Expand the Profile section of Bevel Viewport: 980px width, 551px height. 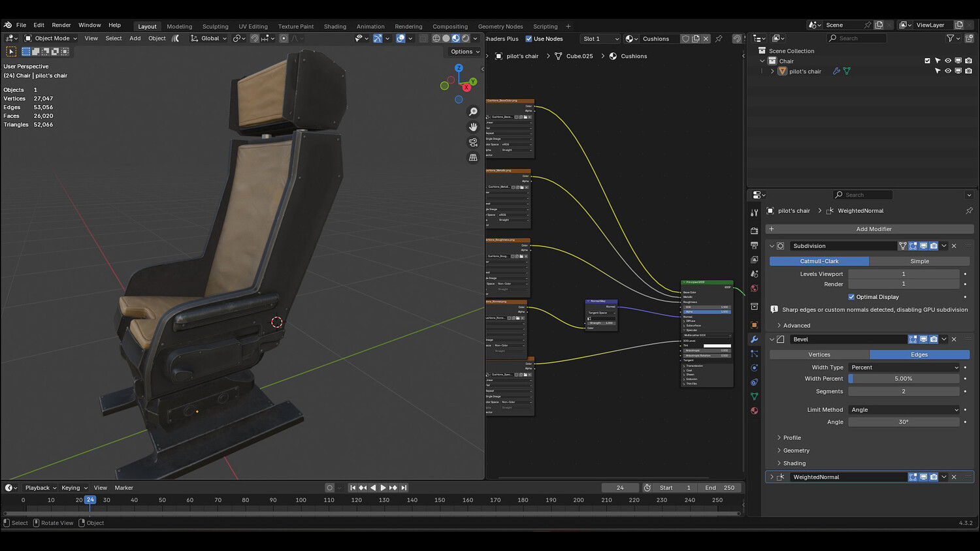point(792,438)
